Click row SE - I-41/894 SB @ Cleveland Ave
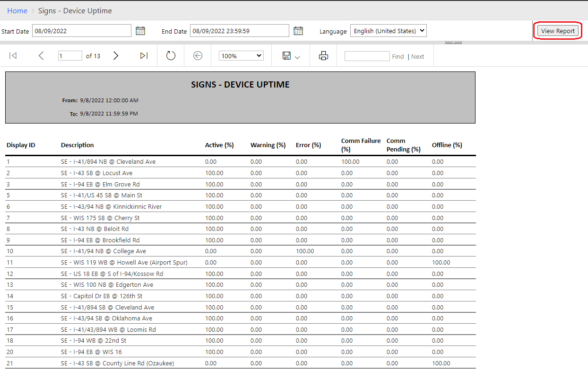This screenshot has width=588, height=372. pyautogui.click(x=241, y=307)
